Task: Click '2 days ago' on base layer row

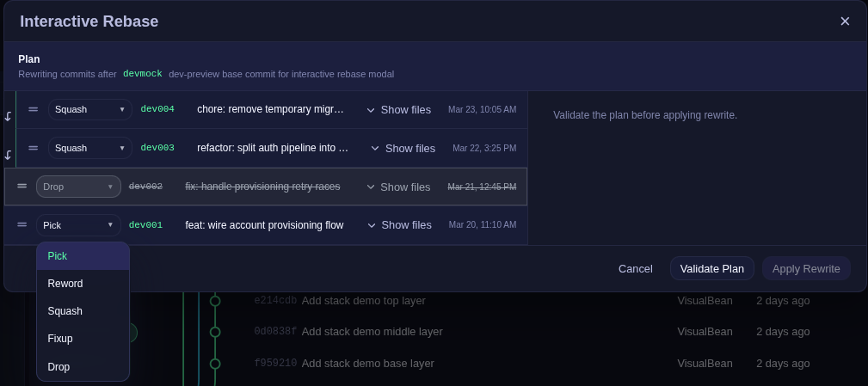Action: [x=783, y=364]
